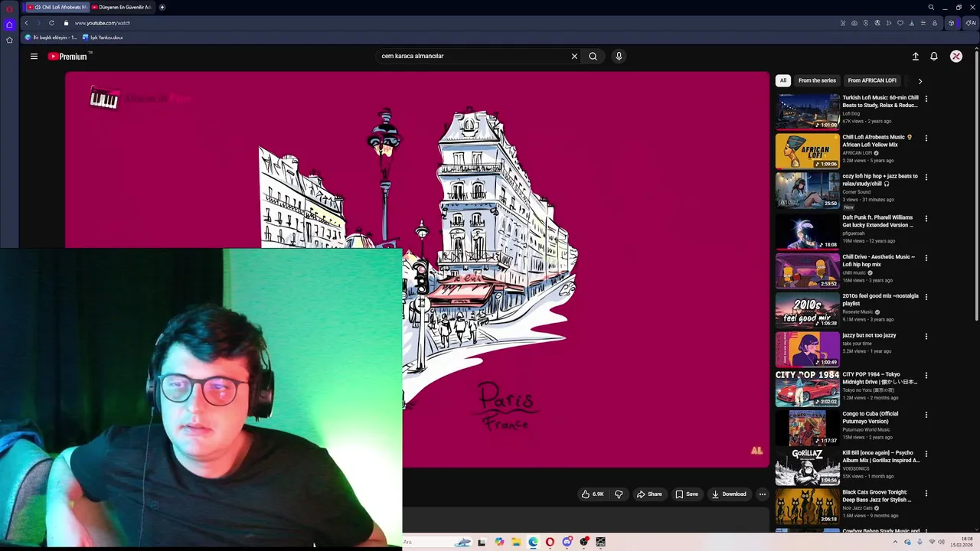The image size is (980, 551).
Task: Select the From AFRICAN LOFI chip
Action: [x=872, y=80]
